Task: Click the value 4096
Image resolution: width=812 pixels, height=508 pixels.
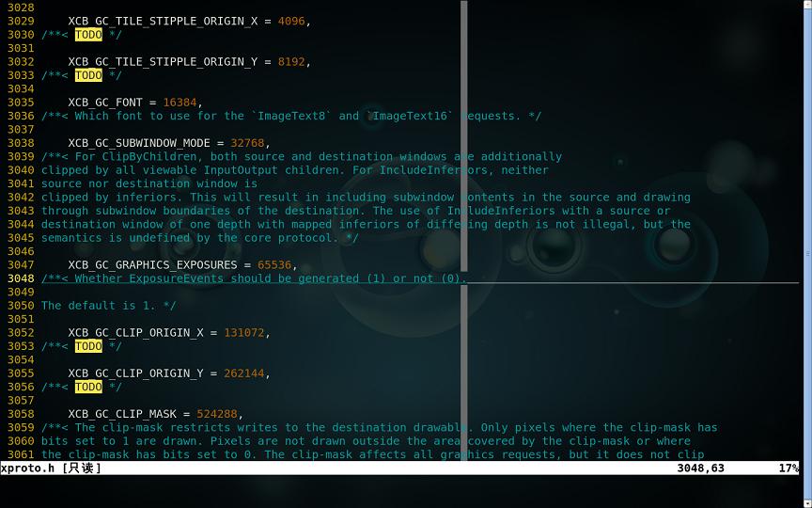Action: (291, 22)
